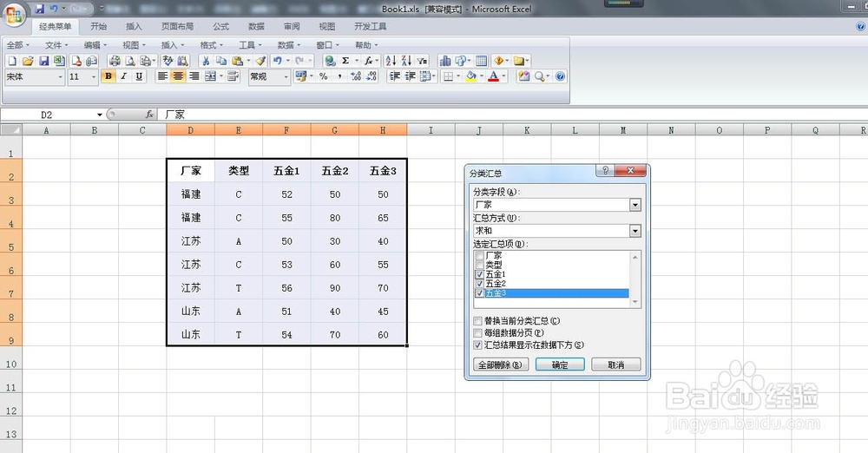
Task: Expand the borders dropdown arrow
Action: [458, 76]
